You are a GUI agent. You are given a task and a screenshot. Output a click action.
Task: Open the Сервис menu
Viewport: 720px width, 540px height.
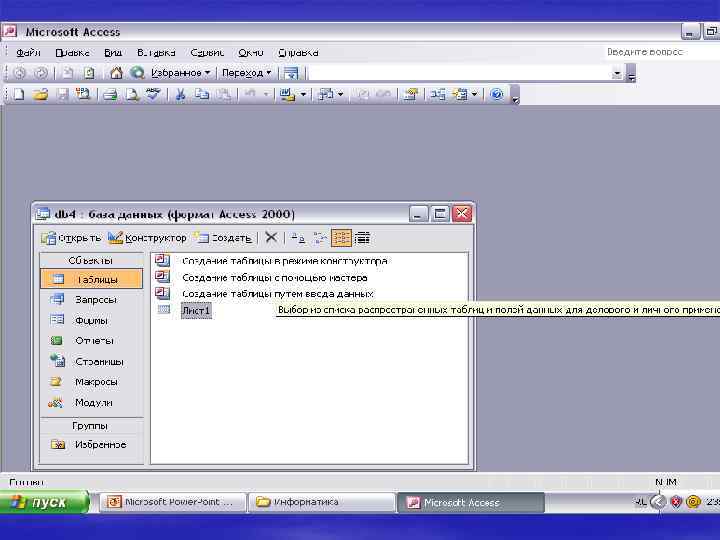click(207, 53)
